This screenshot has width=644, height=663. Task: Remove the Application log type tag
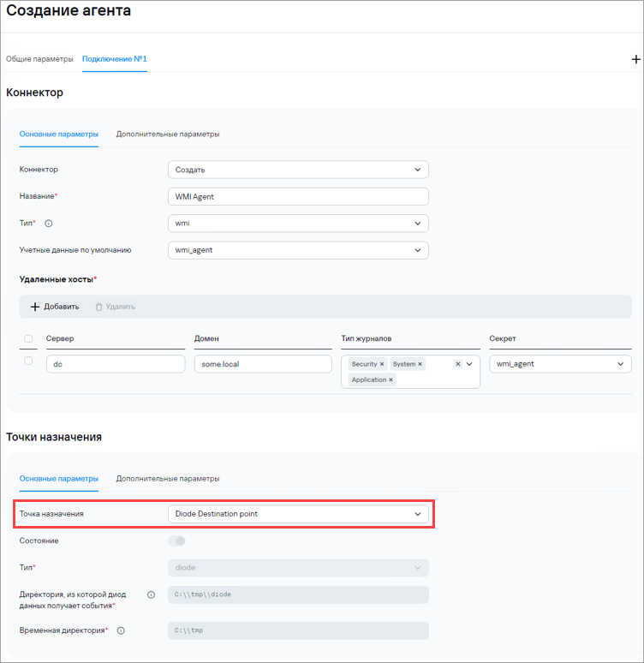pyautogui.click(x=391, y=379)
